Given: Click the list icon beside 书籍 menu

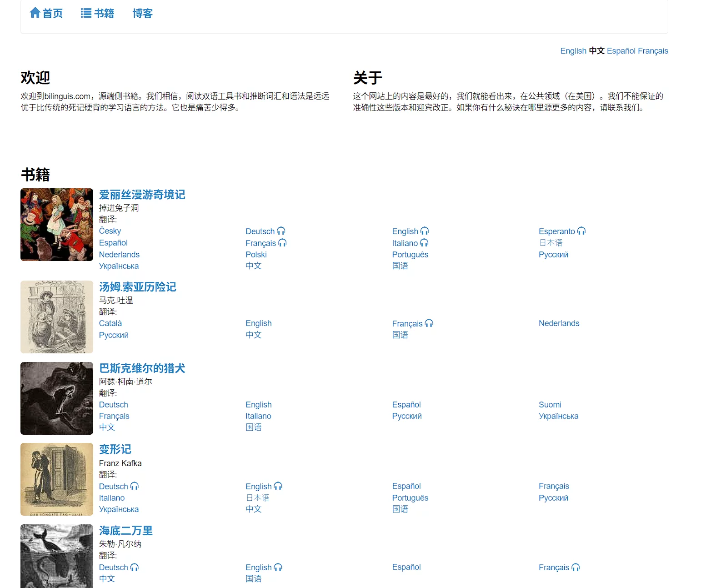Looking at the screenshot, I should [x=86, y=13].
